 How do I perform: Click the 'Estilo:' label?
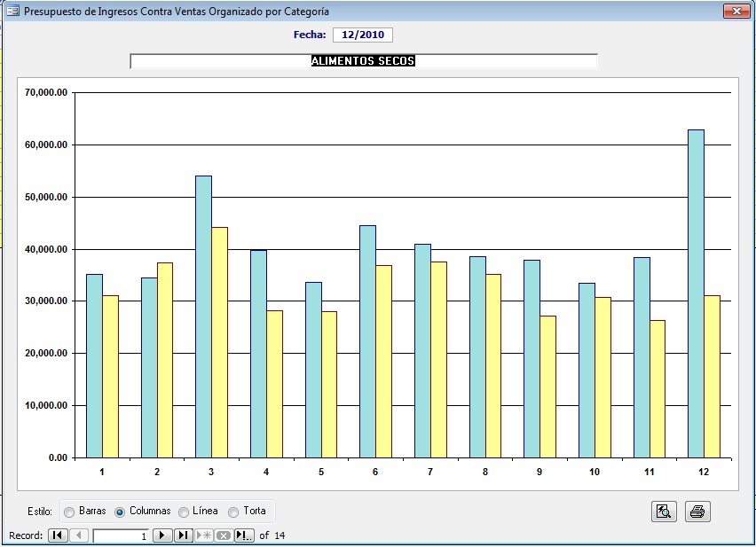pyautogui.click(x=40, y=512)
